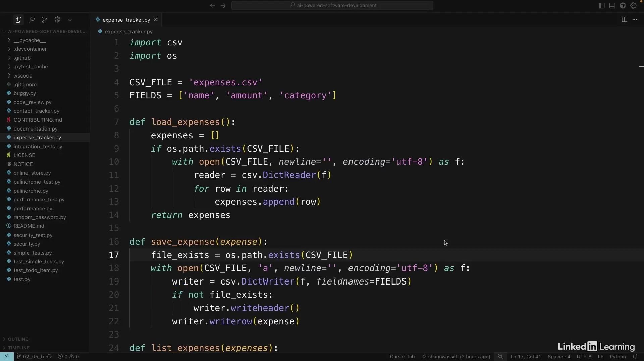This screenshot has height=361, width=644.
Task: Open the More Actions editor menu
Action: pyautogui.click(x=636, y=19)
